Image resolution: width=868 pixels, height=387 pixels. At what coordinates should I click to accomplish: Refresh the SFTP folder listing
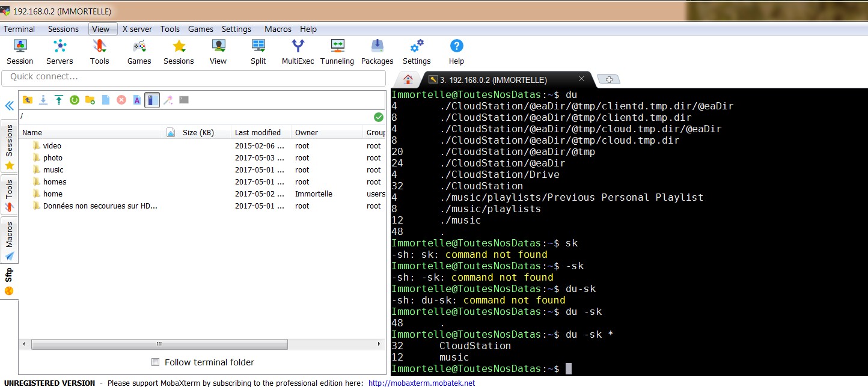(75, 100)
